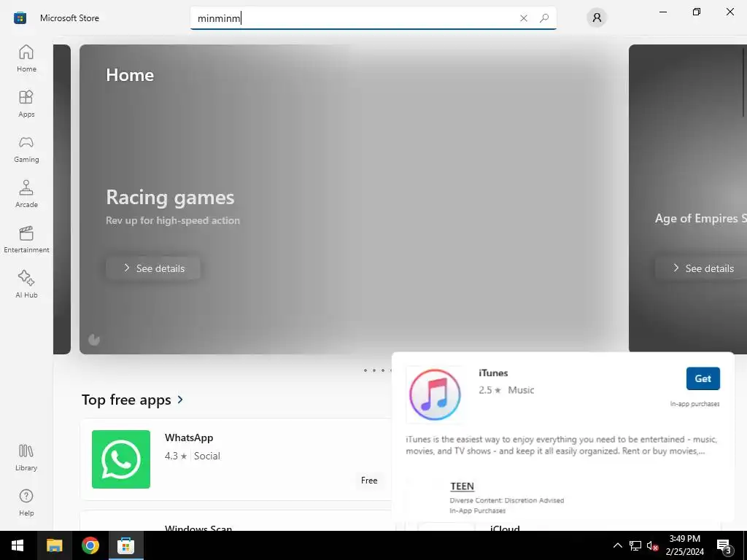Click the In-app purchases label under Get
The image size is (747, 560).
(694, 404)
